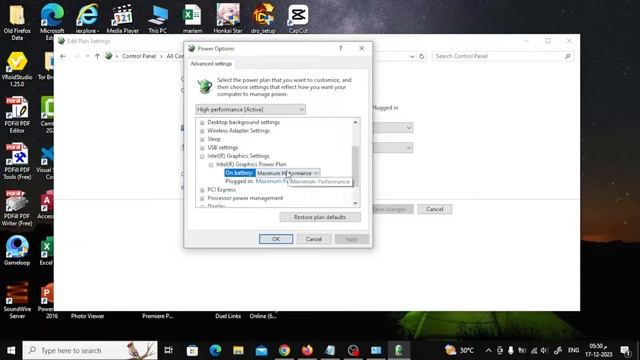Open the notification center icon
Image resolution: width=640 pixels, height=360 pixels.
click(x=625, y=350)
